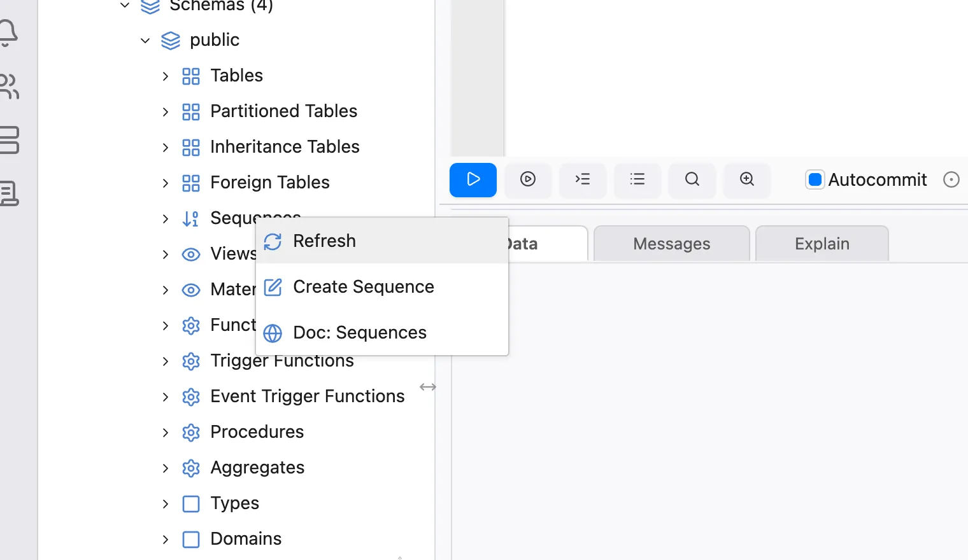Click the execute-current-statement circled play icon

528,179
